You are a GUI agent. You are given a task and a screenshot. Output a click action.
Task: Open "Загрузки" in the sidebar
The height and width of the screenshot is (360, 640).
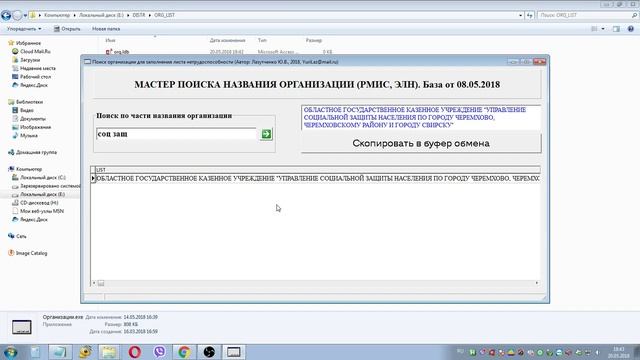(x=30, y=60)
